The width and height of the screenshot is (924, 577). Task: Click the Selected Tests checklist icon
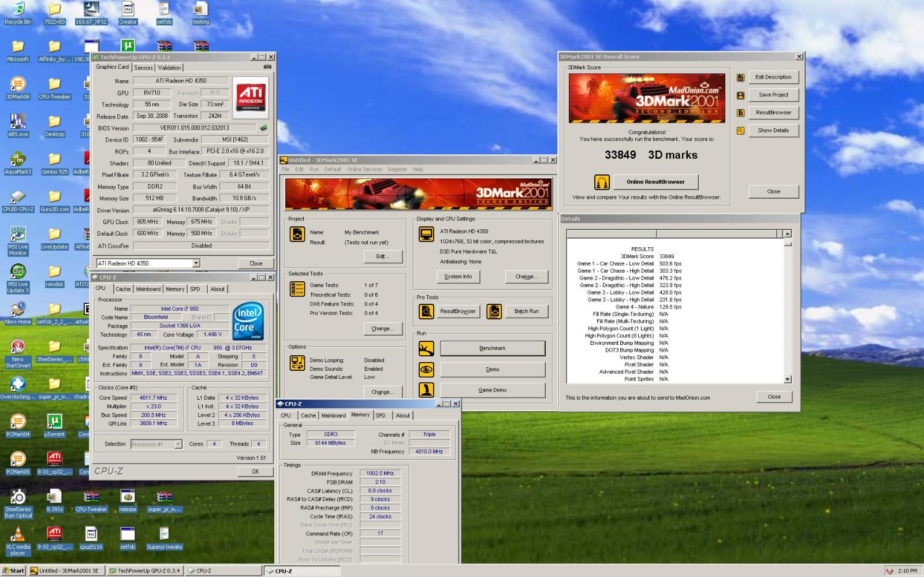tap(297, 289)
